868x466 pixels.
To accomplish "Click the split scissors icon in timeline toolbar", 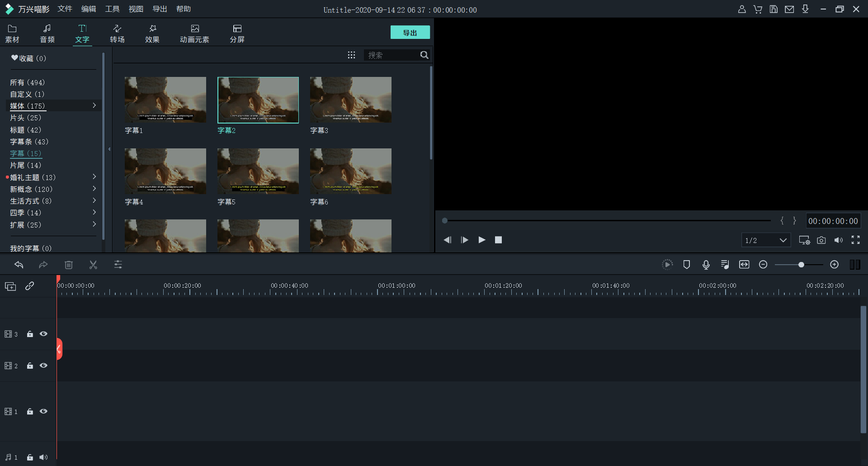I will click(93, 265).
